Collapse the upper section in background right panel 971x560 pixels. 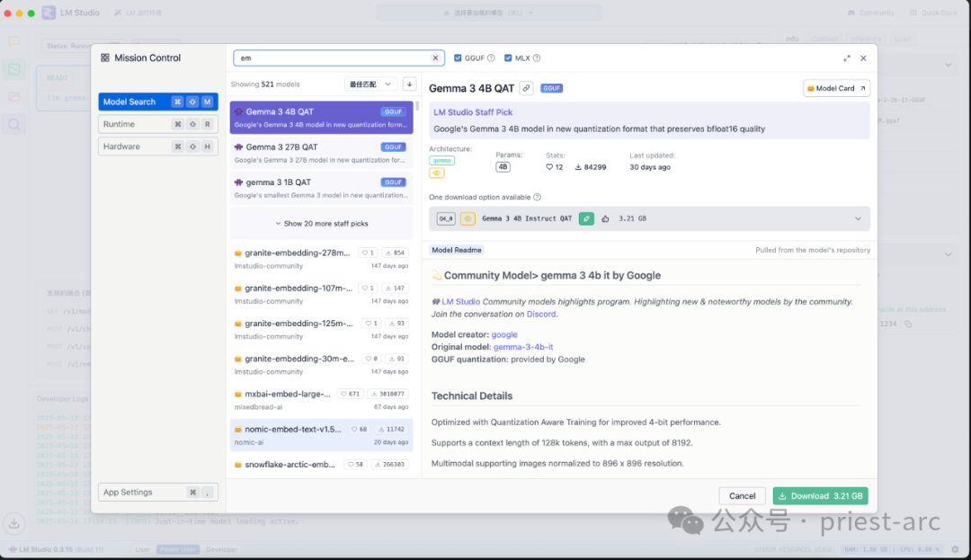(x=949, y=65)
